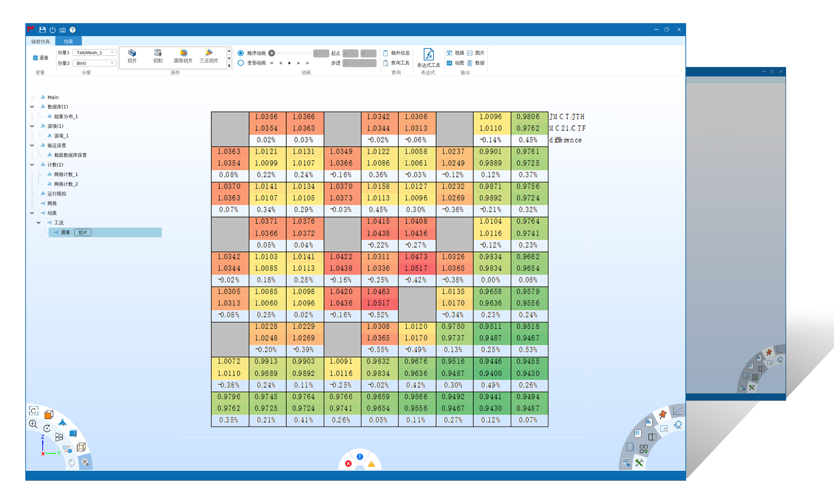Click the save icon in title bar
Screen dimensions: 834x504
tap(42, 30)
